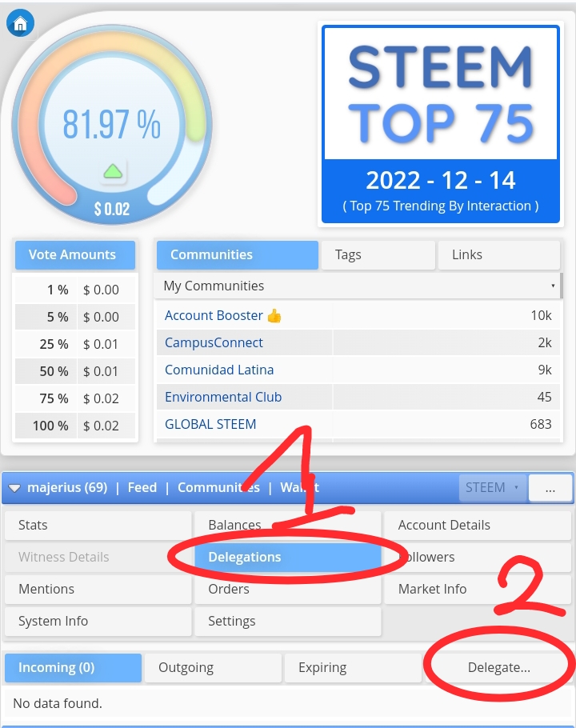This screenshot has height=728, width=576.
Task: Click the thumbs-up emoji beside Account Booster
Action: tap(274, 316)
